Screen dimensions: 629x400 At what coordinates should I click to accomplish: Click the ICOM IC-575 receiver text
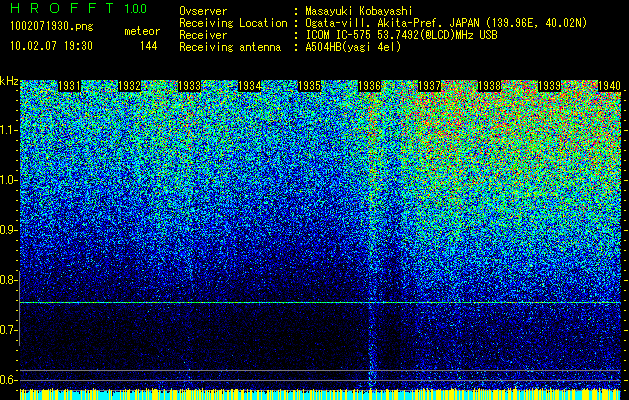click(x=401, y=35)
